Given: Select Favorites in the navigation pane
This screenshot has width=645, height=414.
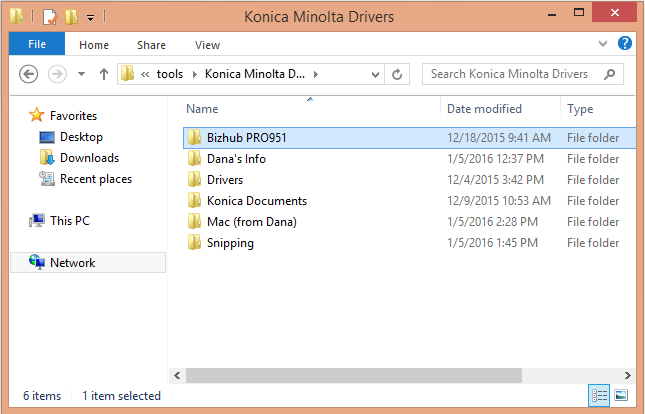Looking at the screenshot, I should point(73,116).
